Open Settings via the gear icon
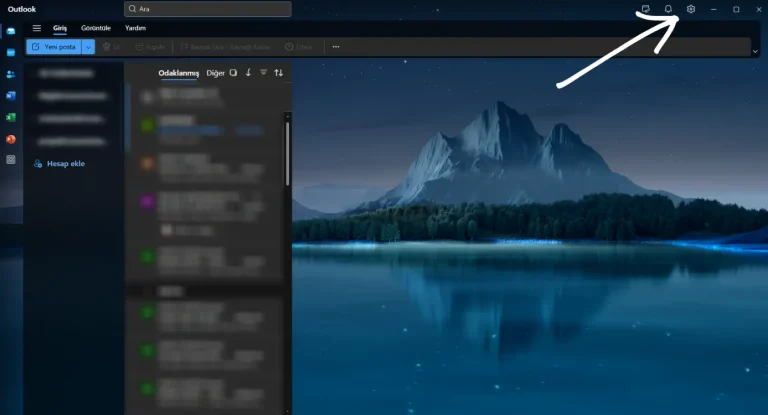 coord(690,9)
